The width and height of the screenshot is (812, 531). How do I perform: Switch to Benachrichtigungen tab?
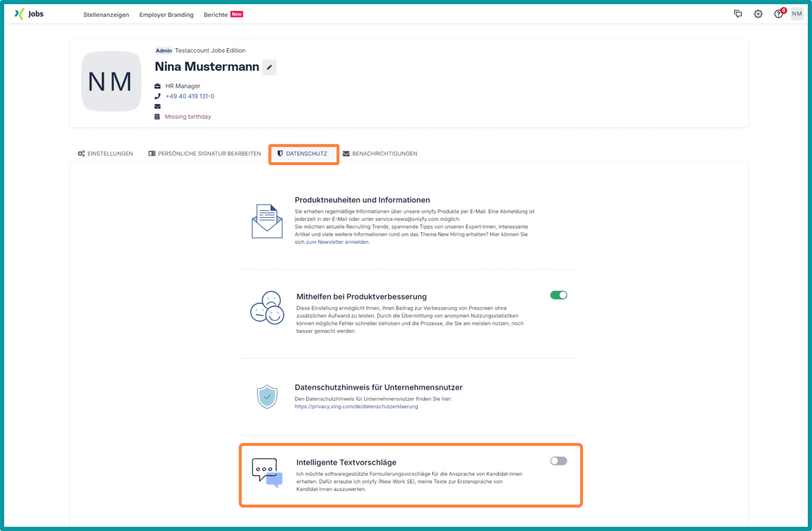(380, 154)
